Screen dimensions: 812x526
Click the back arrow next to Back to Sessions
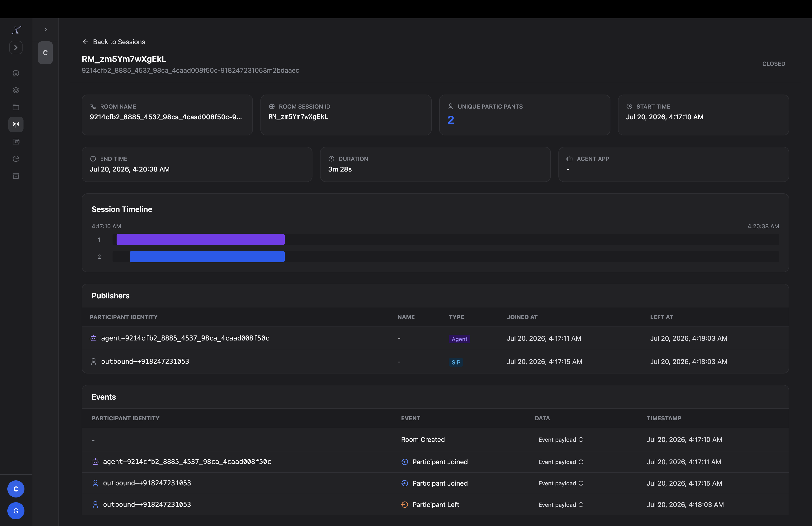(x=85, y=42)
